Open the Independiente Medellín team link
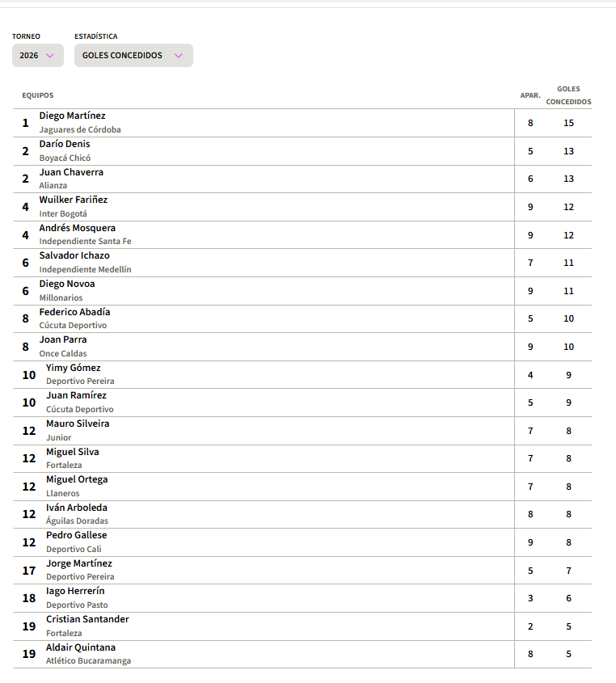The image size is (616, 683). tap(85, 269)
